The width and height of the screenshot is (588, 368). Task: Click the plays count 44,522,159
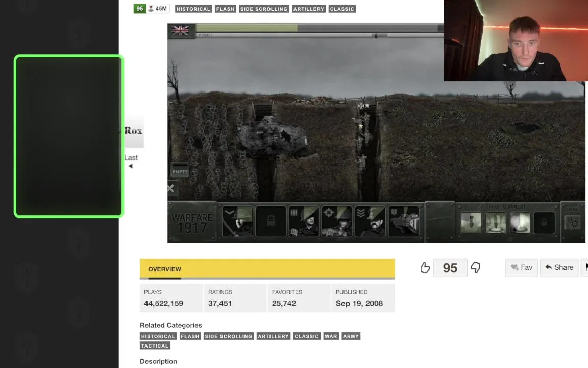(x=163, y=304)
